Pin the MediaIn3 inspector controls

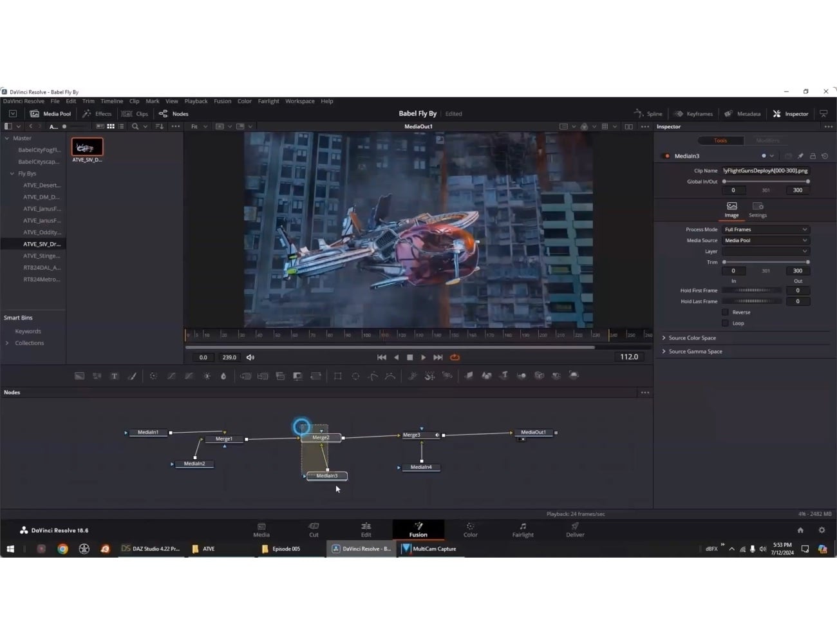[800, 156]
